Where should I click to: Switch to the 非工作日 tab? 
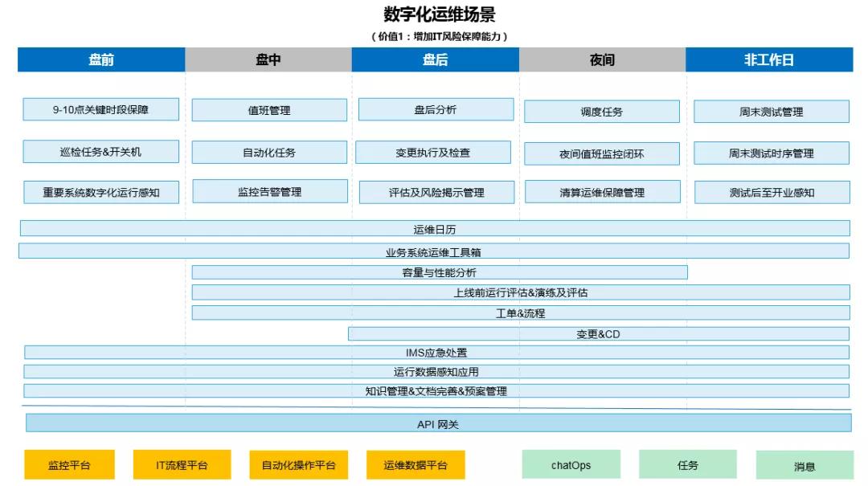click(x=769, y=59)
